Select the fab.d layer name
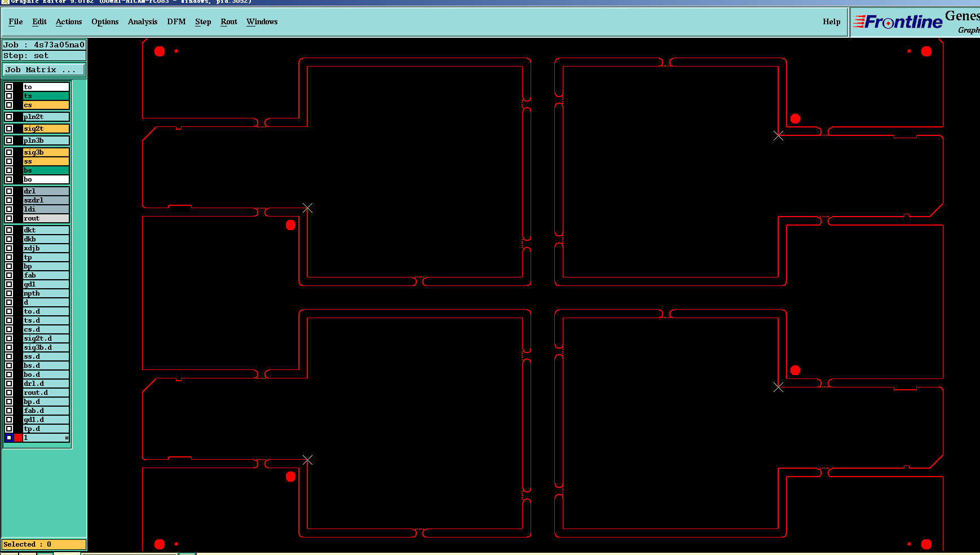Viewport: 980px width, 555px height. point(46,411)
